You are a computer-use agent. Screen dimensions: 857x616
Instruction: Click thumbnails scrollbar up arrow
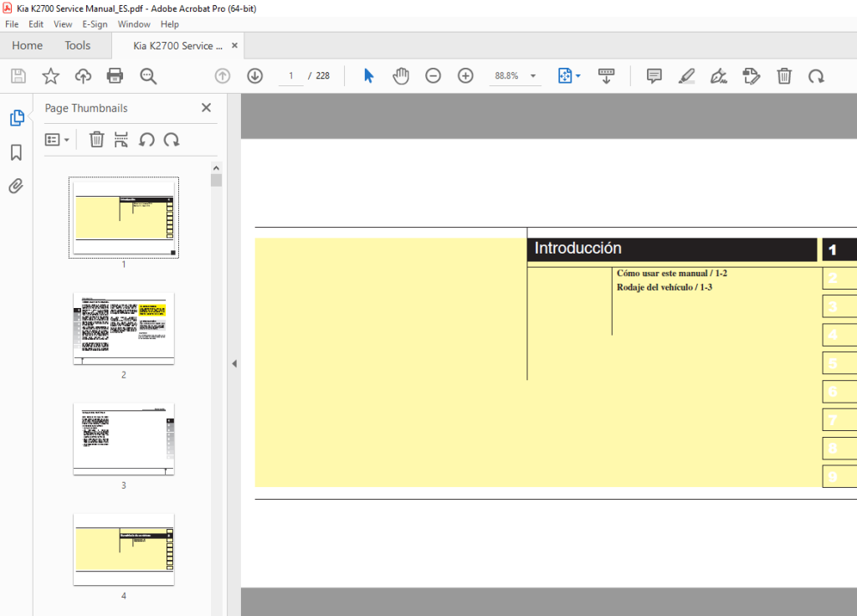coord(217,167)
